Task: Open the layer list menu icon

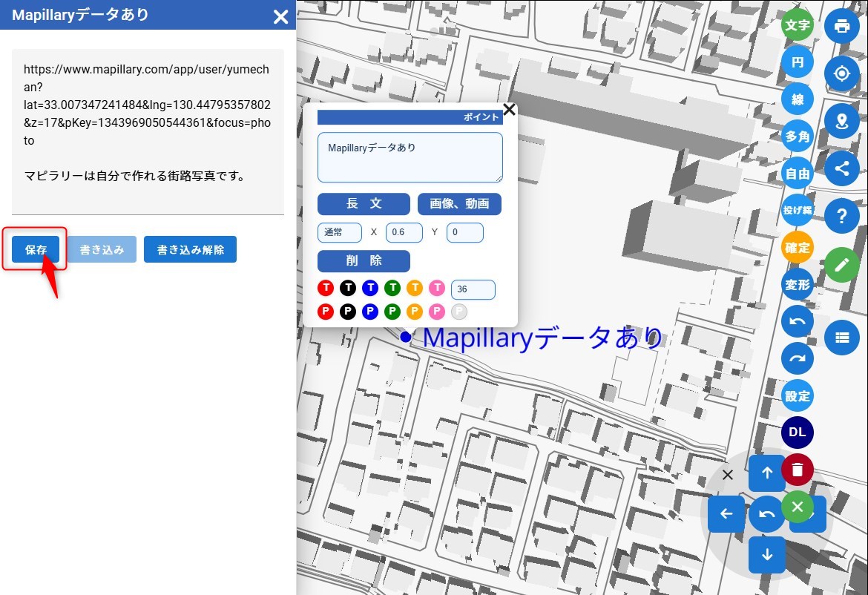Action: coord(841,337)
